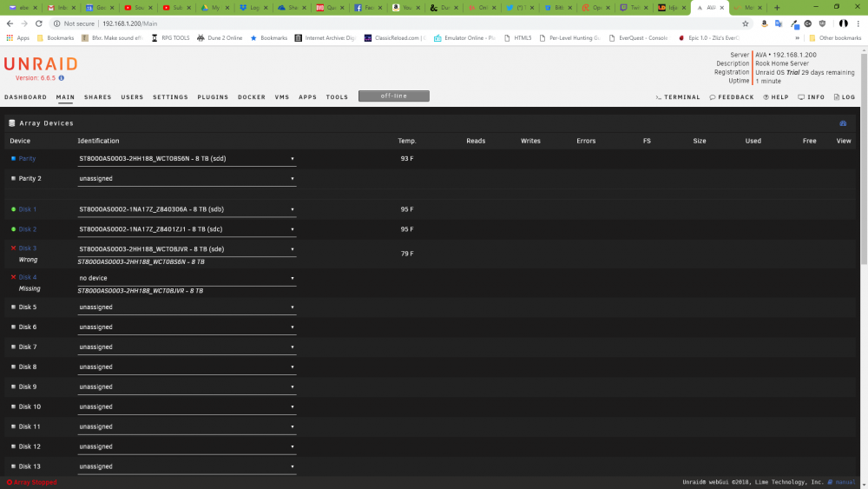
Task: Open the Disk 8 unassigned dropdown
Action: click(187, 367)
